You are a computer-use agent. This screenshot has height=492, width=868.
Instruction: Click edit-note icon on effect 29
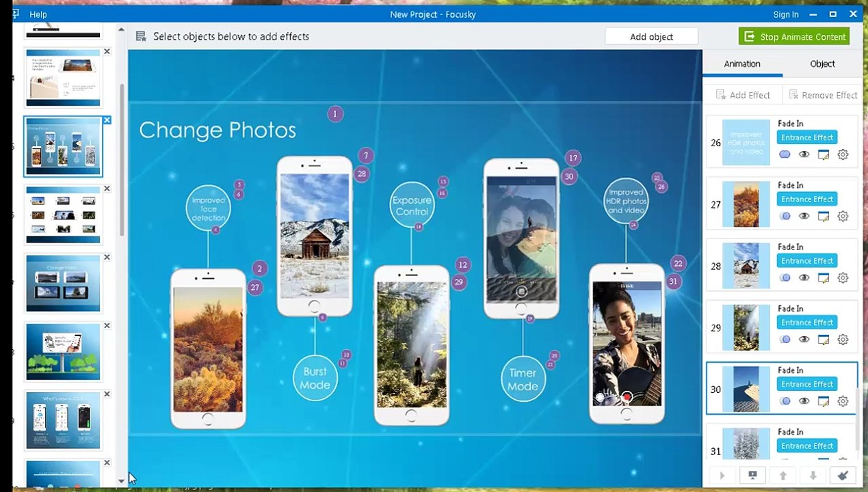824,339
